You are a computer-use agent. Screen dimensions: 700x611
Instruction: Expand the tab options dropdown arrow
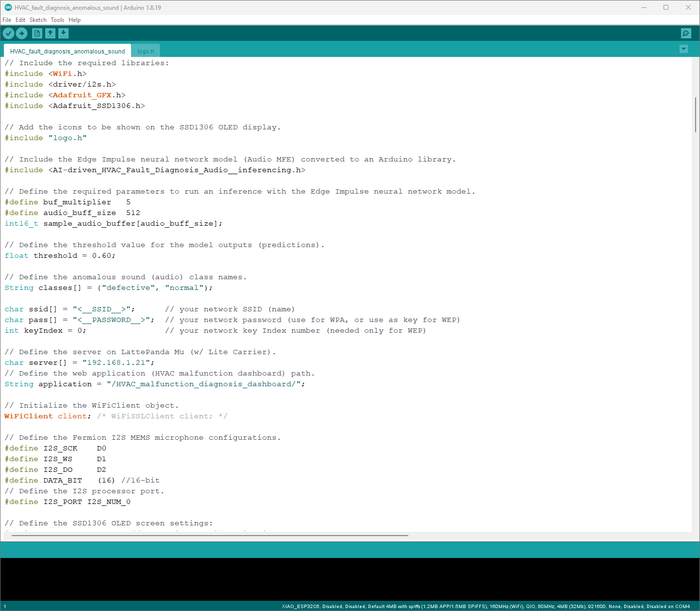pos(683,49)
